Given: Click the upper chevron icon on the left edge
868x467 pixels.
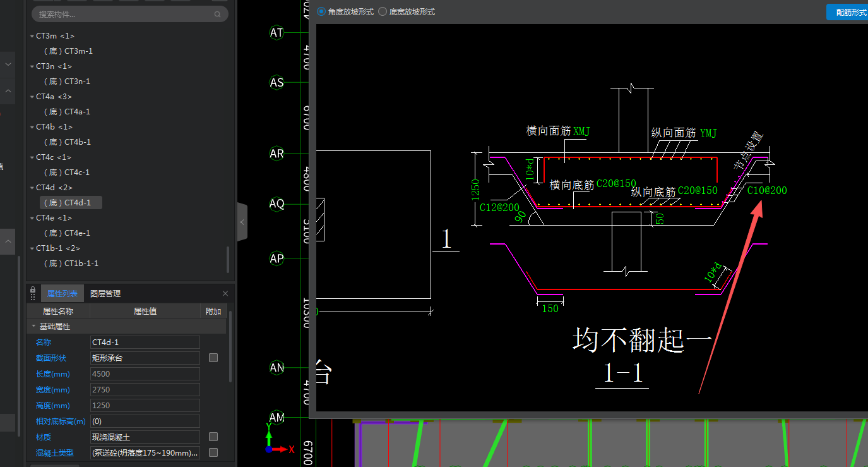Looking at the screenshot, I should point(8,64).
